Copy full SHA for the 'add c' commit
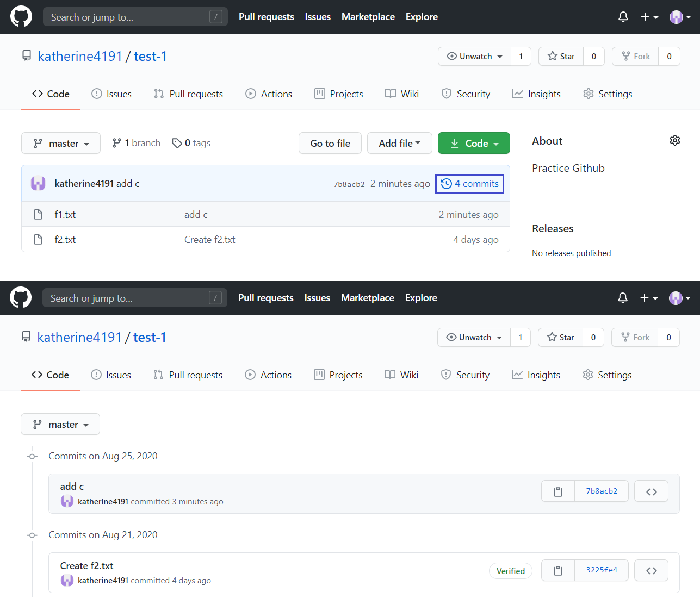Viewport: 700px width, 598px height. tap(558, 491)
